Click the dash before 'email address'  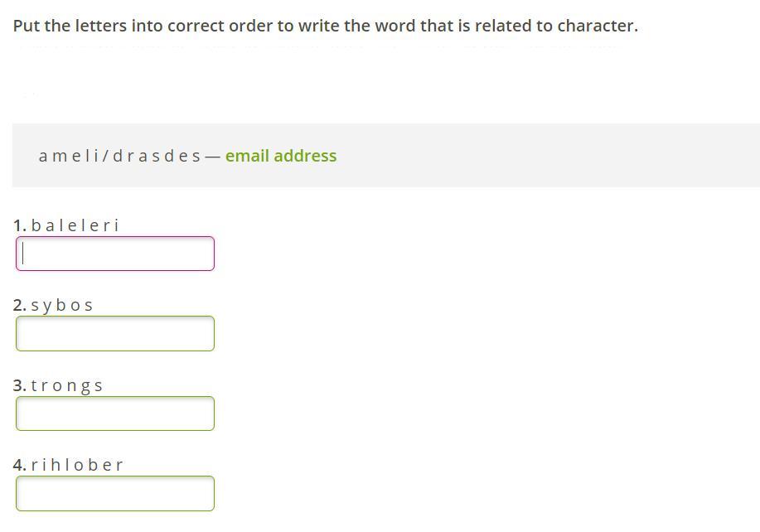coord(212,157)
